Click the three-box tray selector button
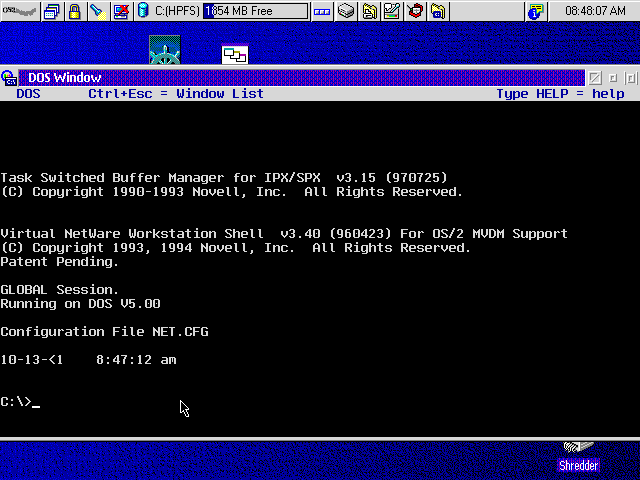Viewport: 640px width, 480px height. tap(322, 11)
